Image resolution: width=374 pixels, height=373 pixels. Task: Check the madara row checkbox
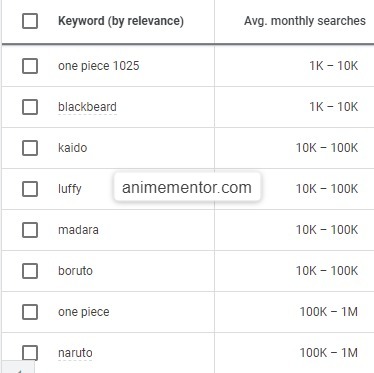[x=30, y=230]
